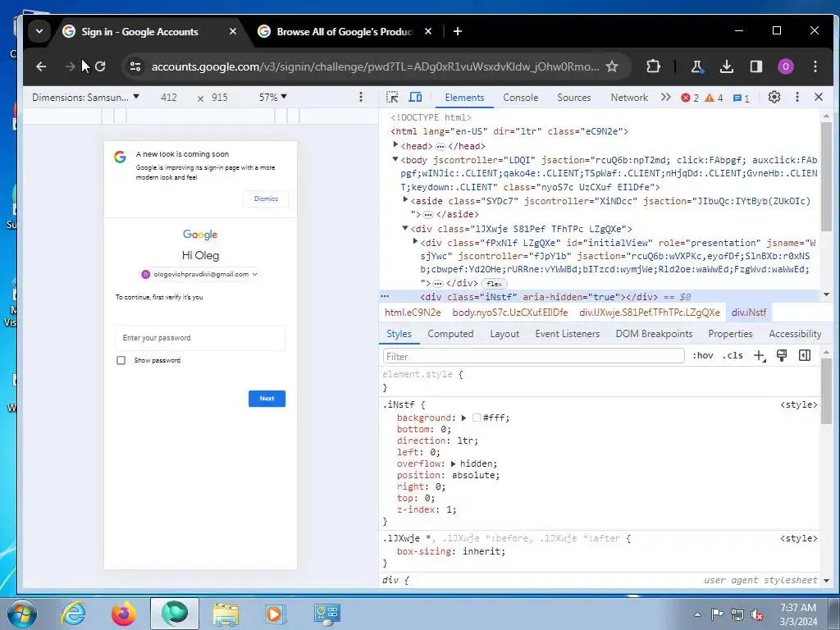Open the 57% zoom dropdown
The width and height of the screenshot is (840, 630).
click(x=272, y=97)
